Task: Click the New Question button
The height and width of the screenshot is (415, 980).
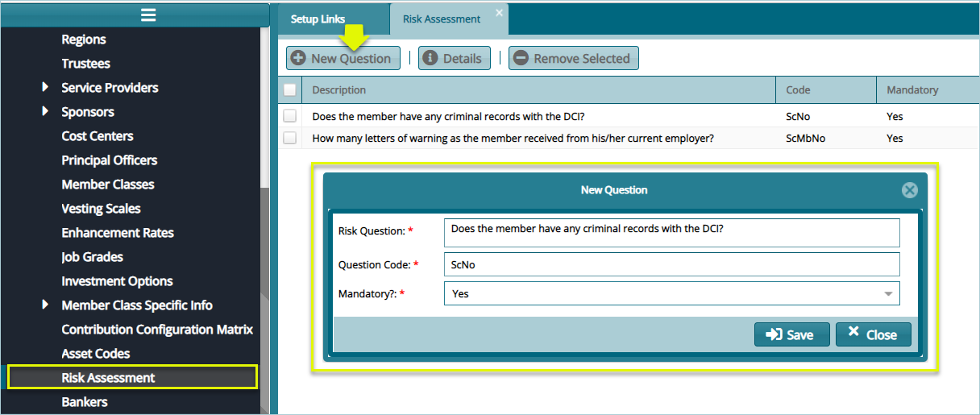Action: [343, 58]
